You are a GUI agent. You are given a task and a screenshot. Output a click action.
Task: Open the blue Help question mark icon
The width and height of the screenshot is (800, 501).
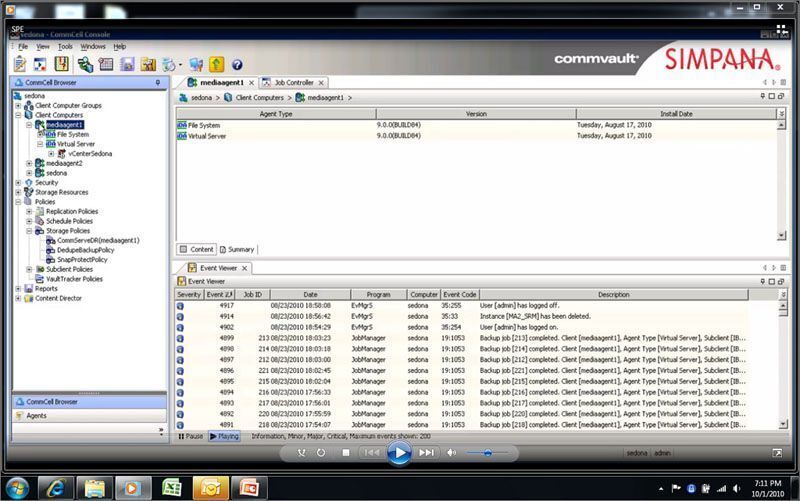tap(237, 65)
